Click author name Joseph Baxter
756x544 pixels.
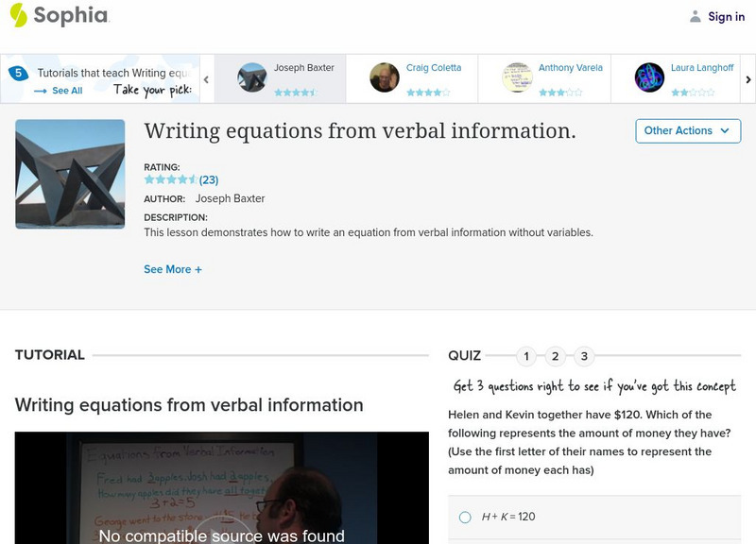[x=230, y=198]
